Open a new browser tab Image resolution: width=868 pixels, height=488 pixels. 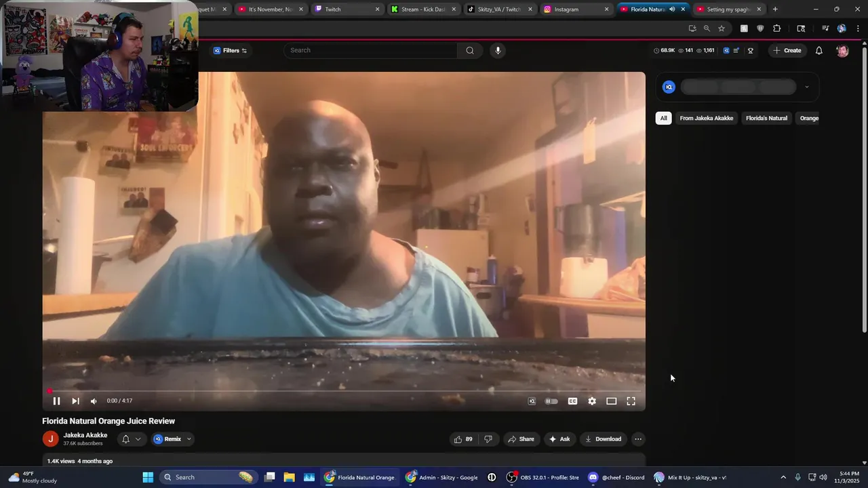click(775, 9)
